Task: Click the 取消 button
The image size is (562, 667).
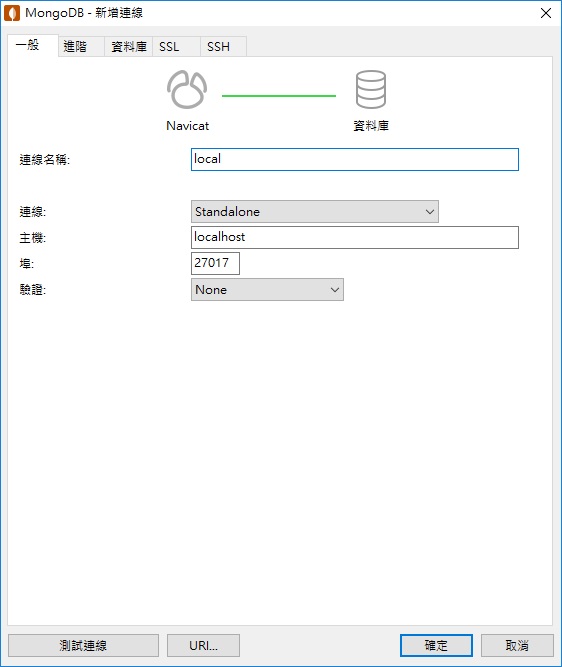Action: point(517,645)
